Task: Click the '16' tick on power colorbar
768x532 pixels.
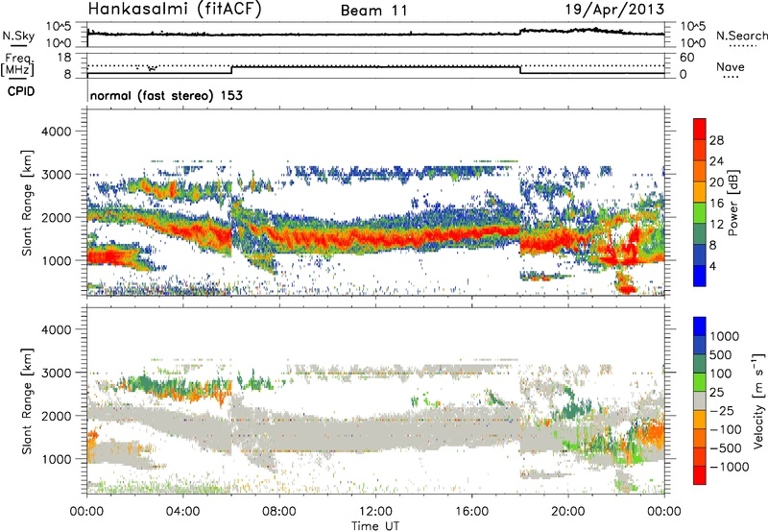Action: [x=716, y=204]
